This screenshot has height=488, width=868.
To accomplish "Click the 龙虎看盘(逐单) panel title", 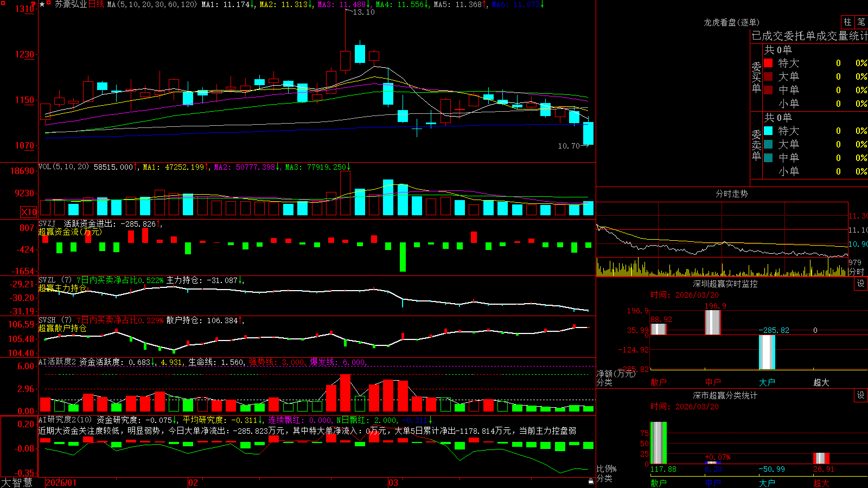I will pyautogui.click(x=731, y=22).
